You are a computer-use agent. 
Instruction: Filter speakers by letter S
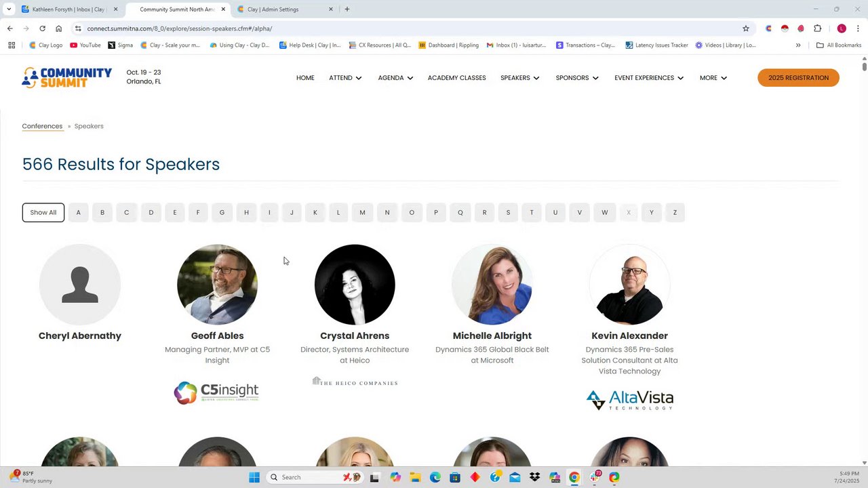(x=508, y=212)
